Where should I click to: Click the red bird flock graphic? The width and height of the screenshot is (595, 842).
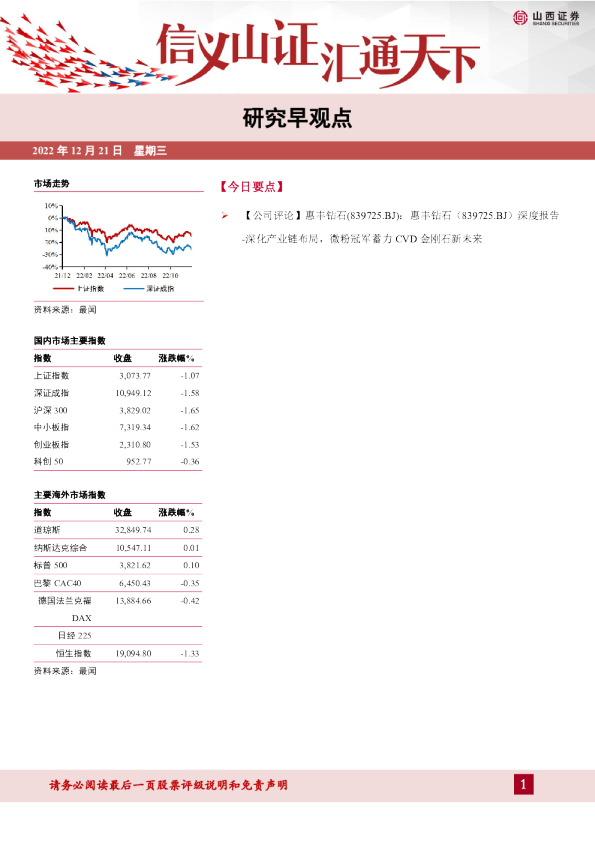tap(86, 56)
